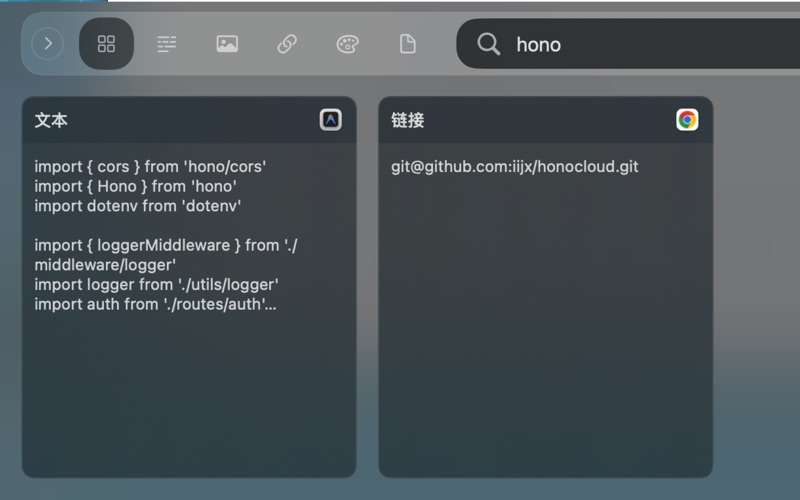Screen dimensions: 800x500
Task: Select the 链接 card header
Action: (546, 120)
